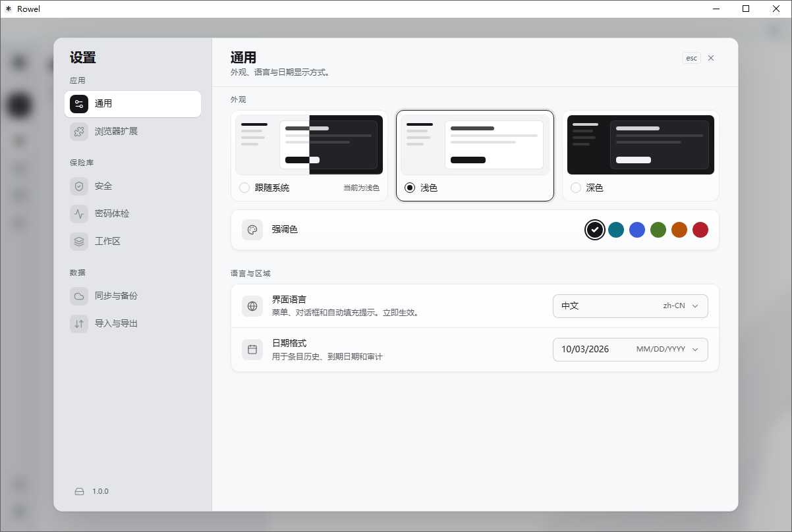Open the 导入与导出 settings section
792x532 pixels.
(132, 324)
